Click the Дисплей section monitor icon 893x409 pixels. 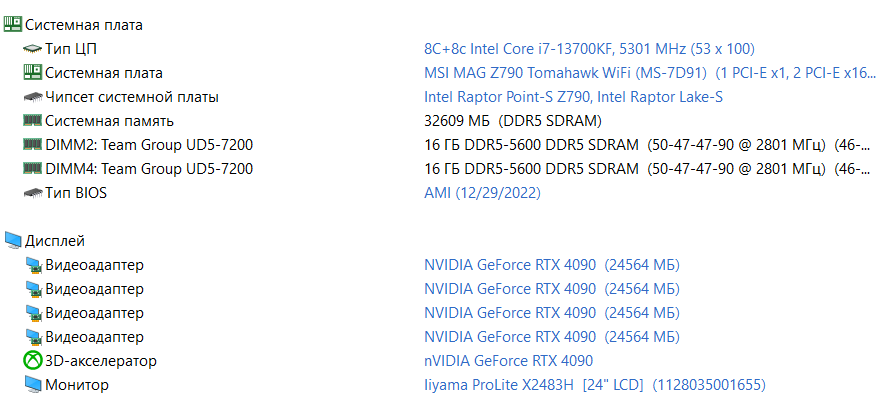(x=13, y=240)
